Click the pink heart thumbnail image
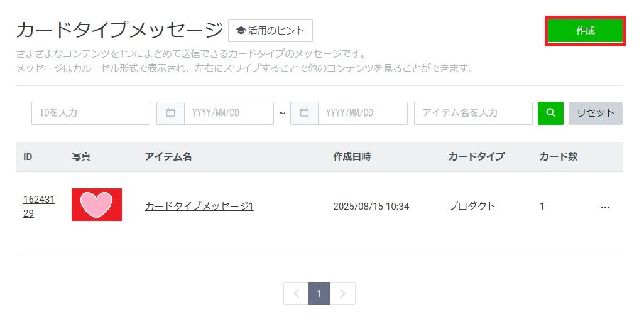The height and width of the screenshot is (322, 644). click(97, 205)
